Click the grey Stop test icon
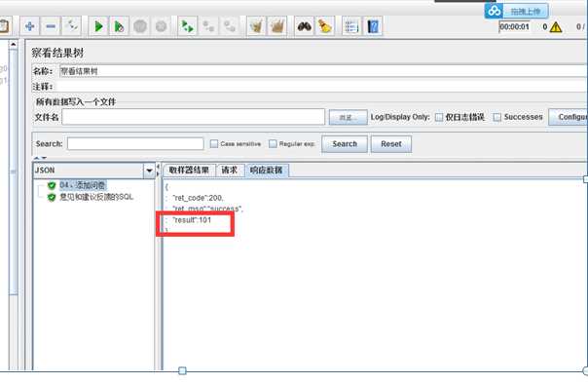The width and height of the screenshot is (588, 384). click(140, 26)
